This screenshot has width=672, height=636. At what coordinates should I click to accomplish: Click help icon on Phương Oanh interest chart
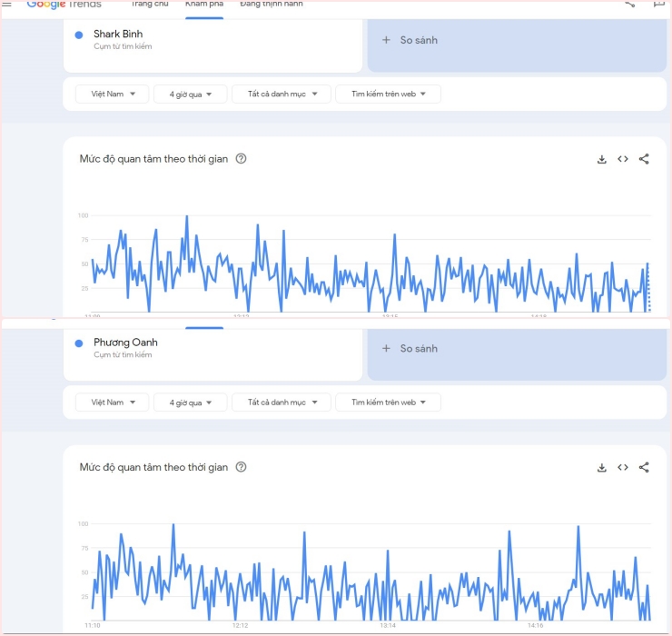[x=242, y=467]
